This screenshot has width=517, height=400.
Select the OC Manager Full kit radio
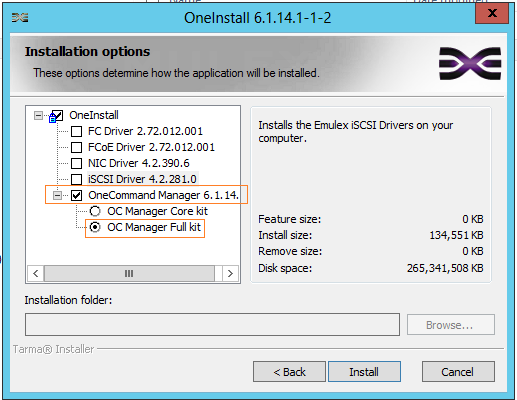pyautogui.click(x=95, y=227)
